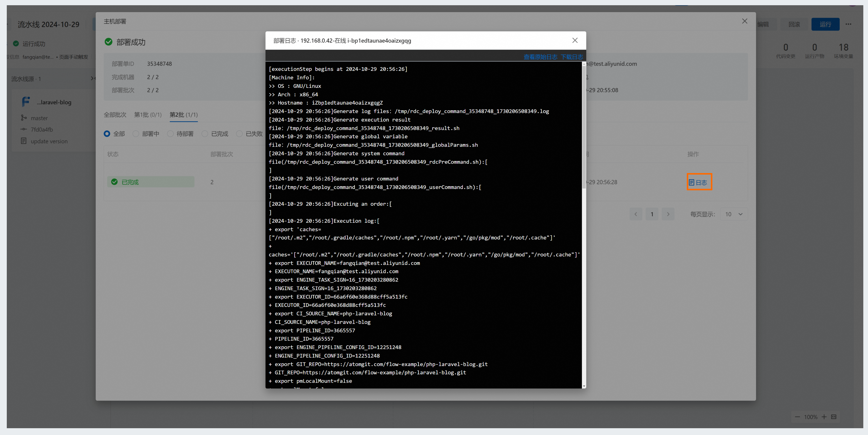Zoom in the pipeline canvas
The height and width of the screenshot is (435, 868).
[824, 417]
